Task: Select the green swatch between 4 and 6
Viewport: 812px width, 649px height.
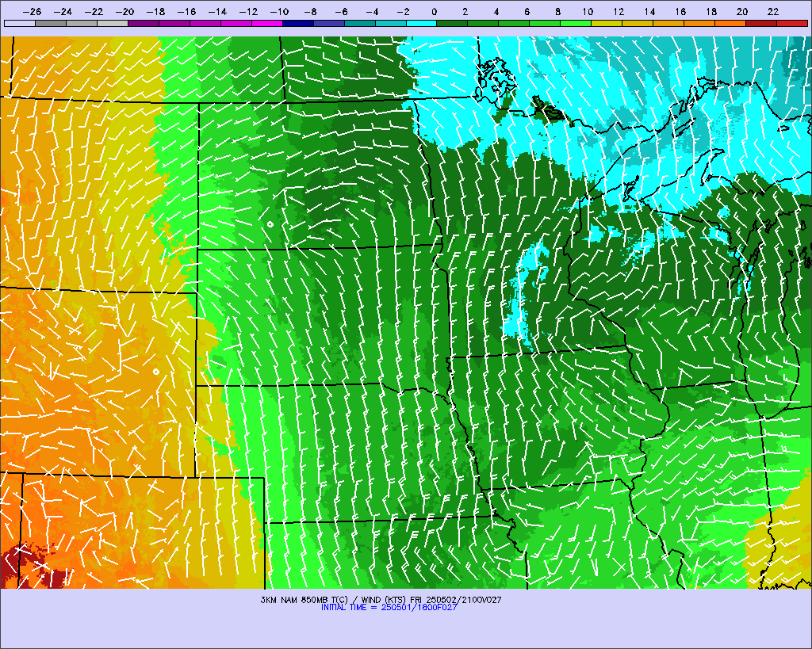Action: (x=514, y=23)
